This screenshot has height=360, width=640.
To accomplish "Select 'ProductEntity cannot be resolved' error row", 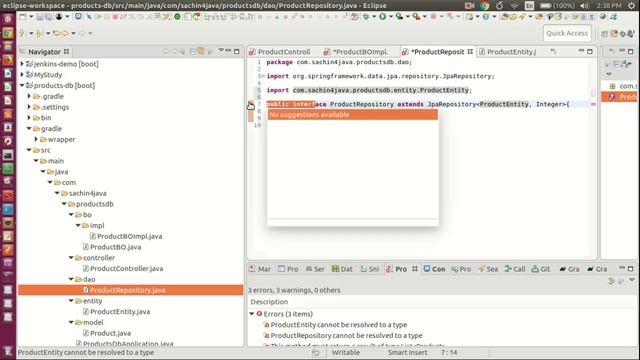I will (335, 325).
